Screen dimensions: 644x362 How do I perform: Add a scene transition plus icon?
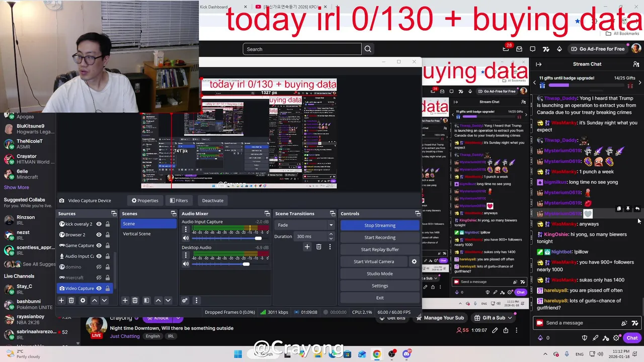coord(307,246)
